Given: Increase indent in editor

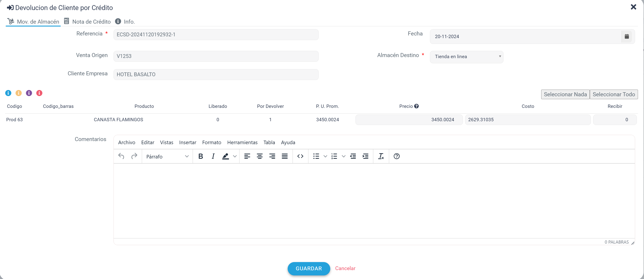Looking at the screenshot, I should pyautogui.click(x=365, y=156).
